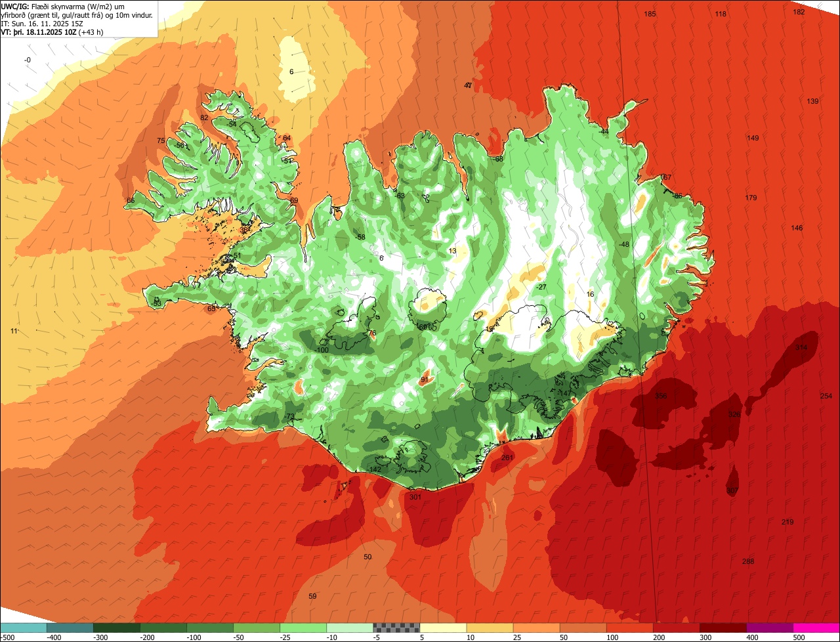Click the -50 to -25 legend swatch
840x642 pixels.
coord(257,628)
